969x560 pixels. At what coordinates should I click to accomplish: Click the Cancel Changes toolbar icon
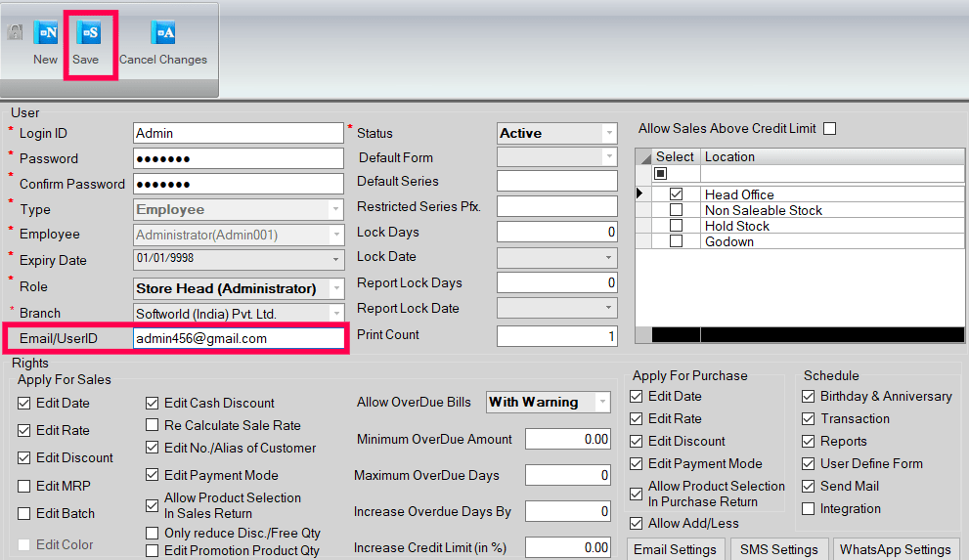163,32
